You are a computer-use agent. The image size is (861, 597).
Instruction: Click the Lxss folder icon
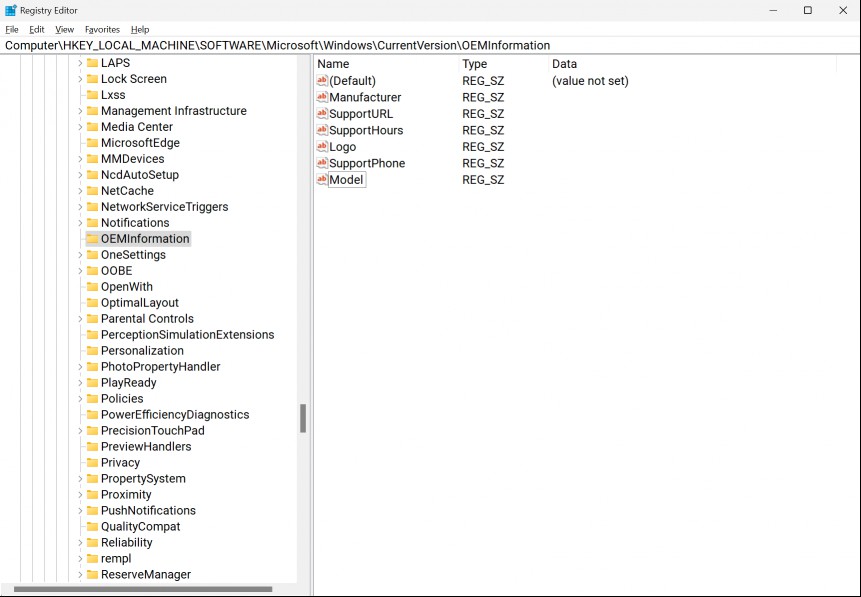click(x=92, y=95)
